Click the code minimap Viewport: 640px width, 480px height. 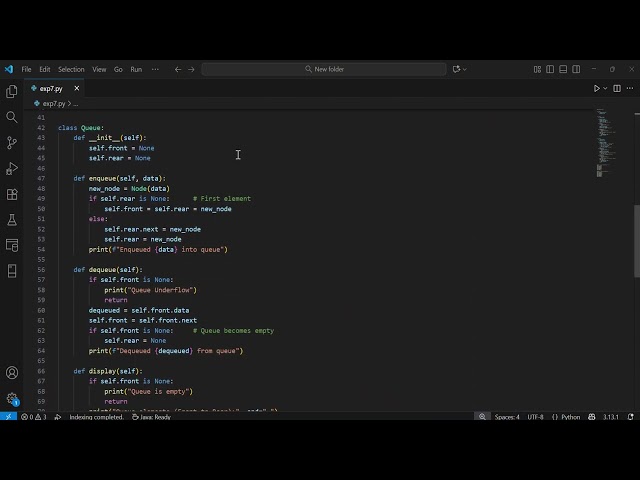coord(606,143)
